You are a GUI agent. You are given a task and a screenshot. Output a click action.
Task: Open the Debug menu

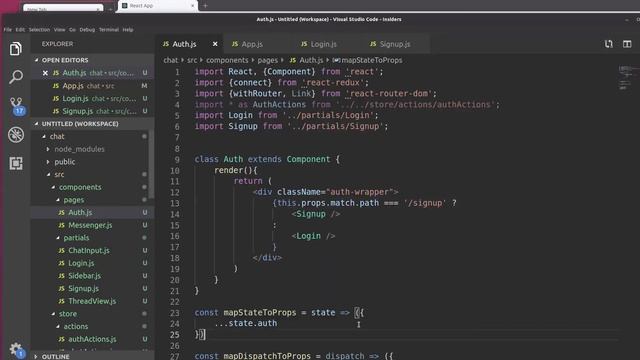[87, 29]
